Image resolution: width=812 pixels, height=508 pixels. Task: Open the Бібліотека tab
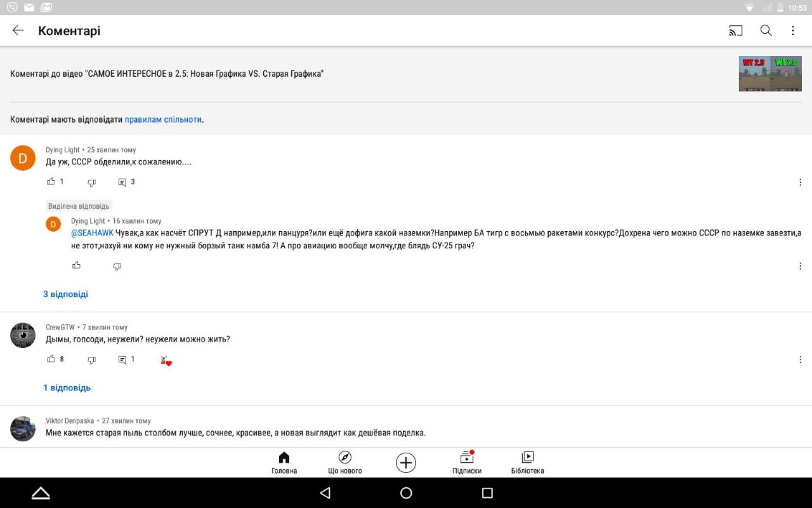(527, 463)
